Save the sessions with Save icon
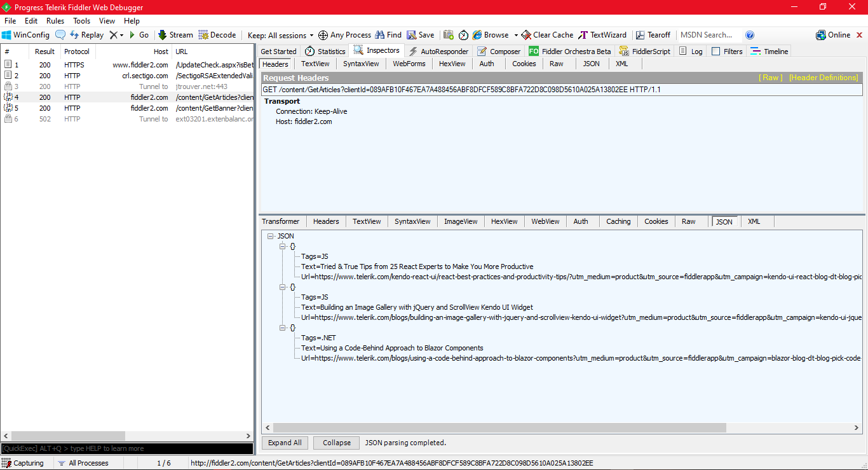The height and width of the screenshot is (470, 868). point(421,35)
